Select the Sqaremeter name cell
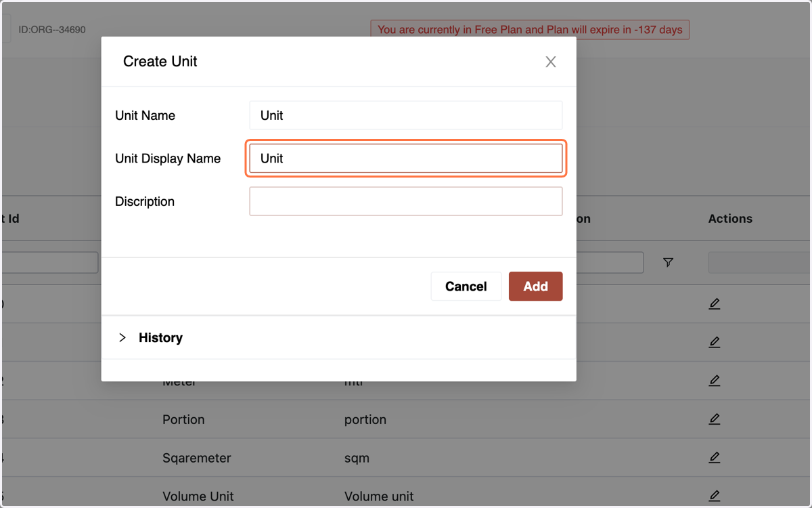 coord(197,458)
